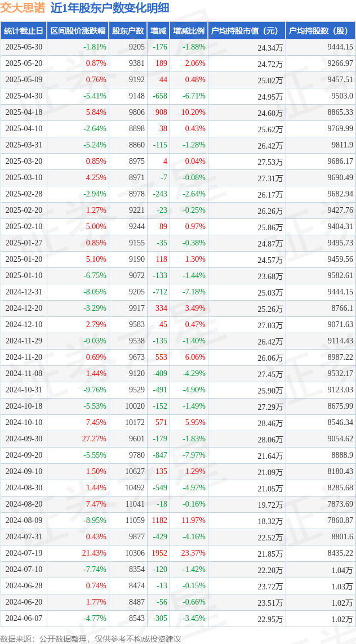The width and height of the screenshot is (356, 644).
Task: Click the 股东户数 column header
Action: pos(128,30)
